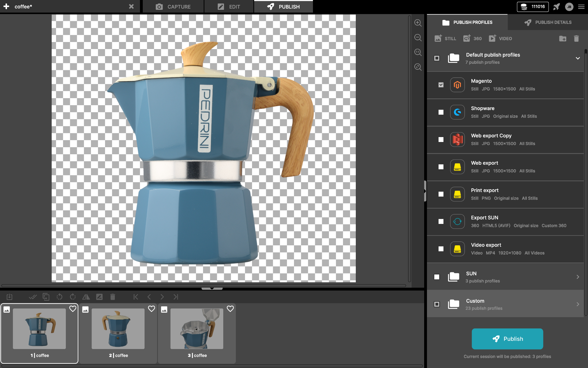Expand the Custom profiles folder

(578, 304)
